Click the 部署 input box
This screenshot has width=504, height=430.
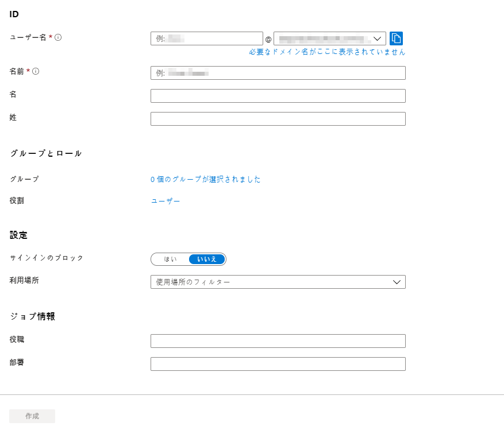[278, 364]
